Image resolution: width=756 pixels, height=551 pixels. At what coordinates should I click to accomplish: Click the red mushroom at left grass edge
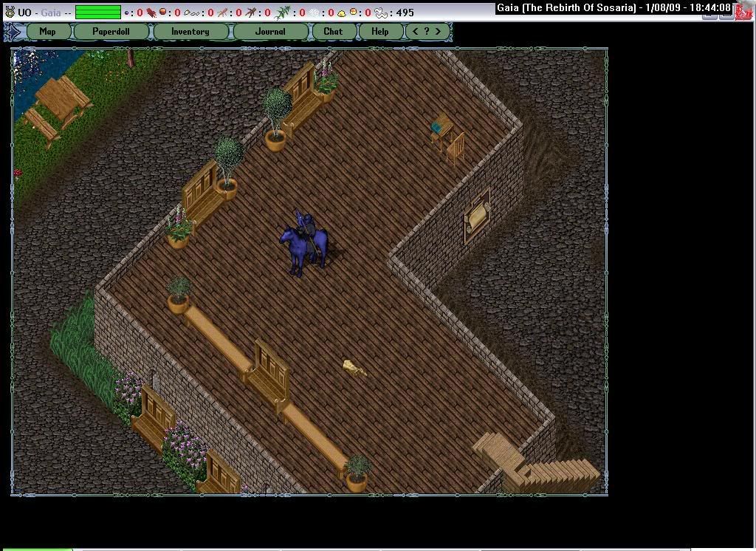(18, 174)
